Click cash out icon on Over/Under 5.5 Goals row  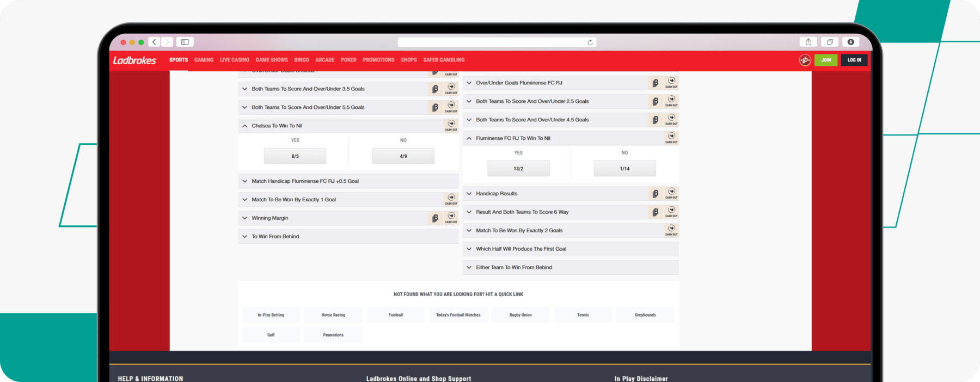click(451, 107)
